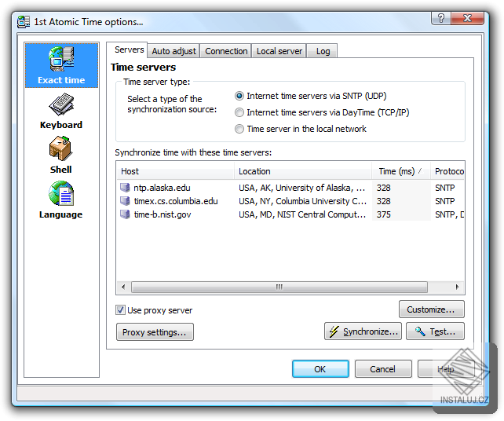The width and height of the screenshot is (504, 421).
Task: Click the Test... button
Action: 435,331
